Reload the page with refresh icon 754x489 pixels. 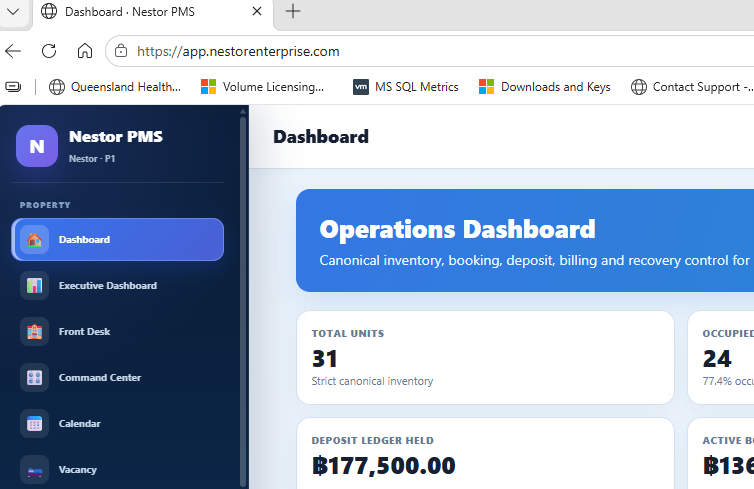[49, 51]
